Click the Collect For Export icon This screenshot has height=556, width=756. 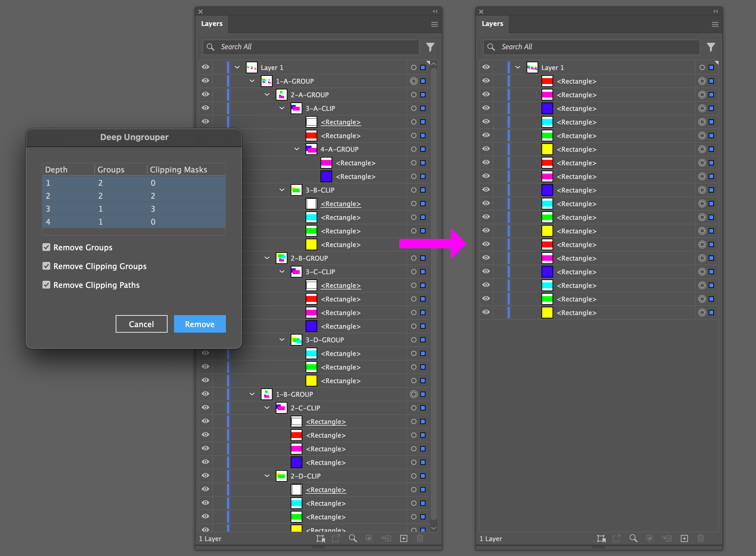click(x=320, y=538)
